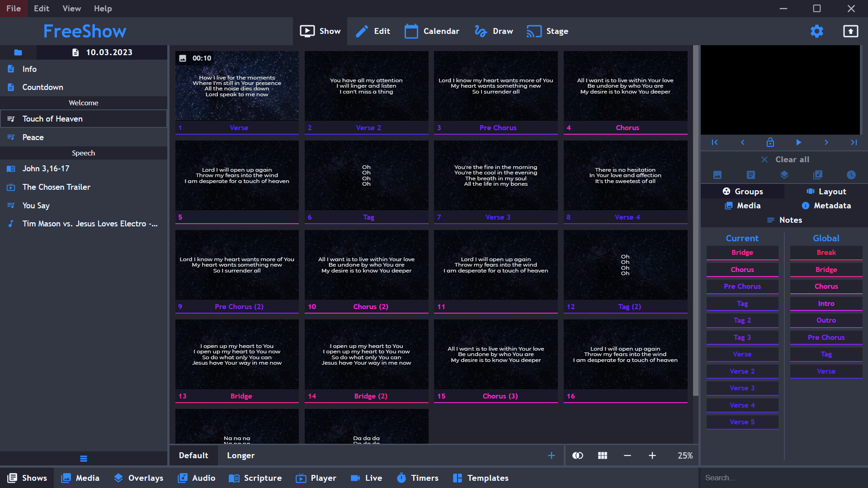Click the audio layer icon near Clear all
This screenshot has width=868, height=488.
(818, 175)
